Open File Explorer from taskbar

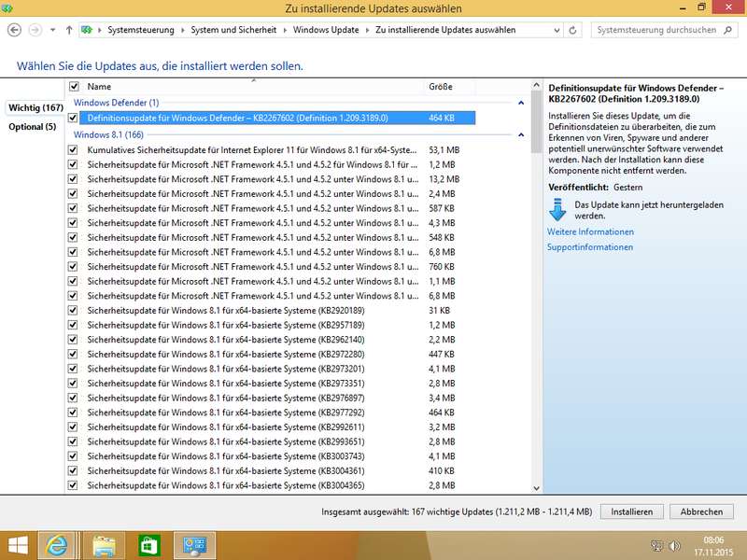105,545
